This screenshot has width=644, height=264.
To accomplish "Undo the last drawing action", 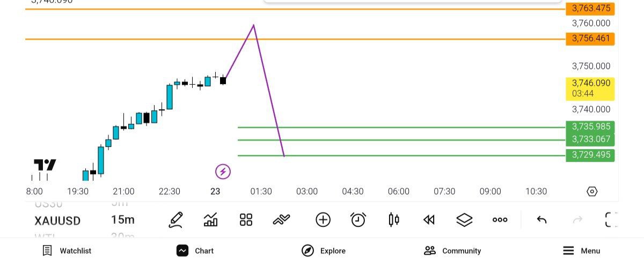I will [x=541, y=219].
